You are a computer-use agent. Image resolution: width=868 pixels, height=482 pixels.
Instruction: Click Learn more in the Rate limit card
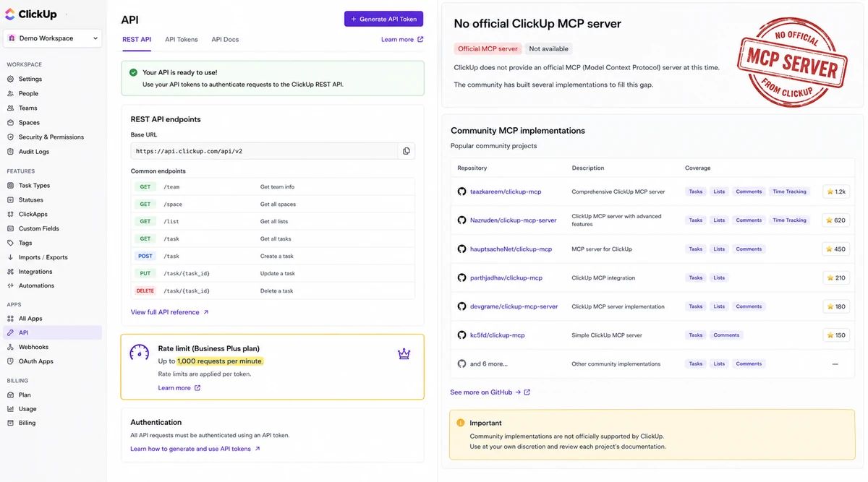tap(179, 388)
